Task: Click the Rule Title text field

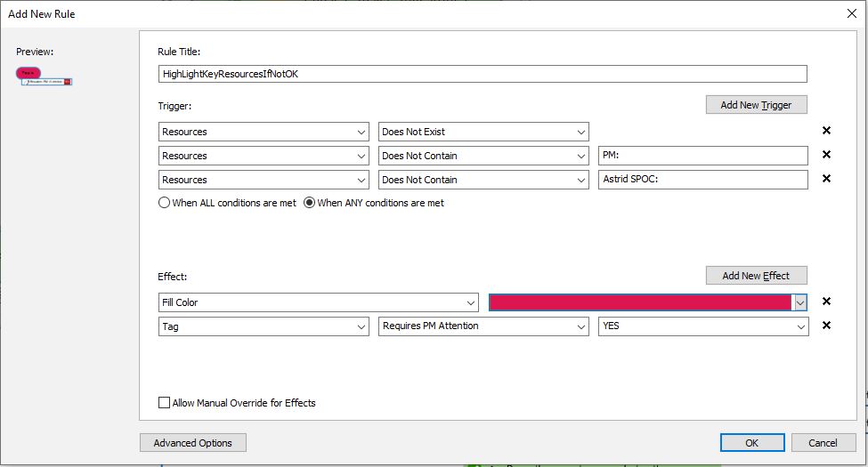Action: (x=483, y=74)
